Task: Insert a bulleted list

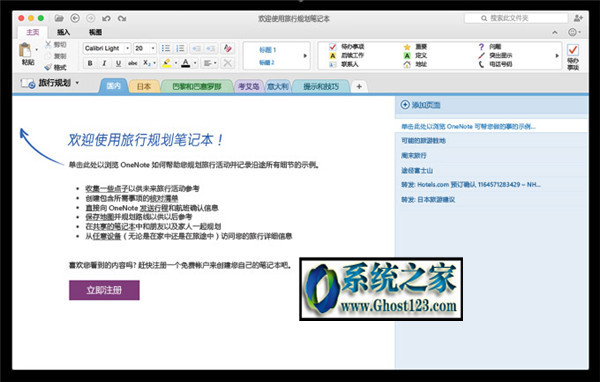Action: click(166, 48)
